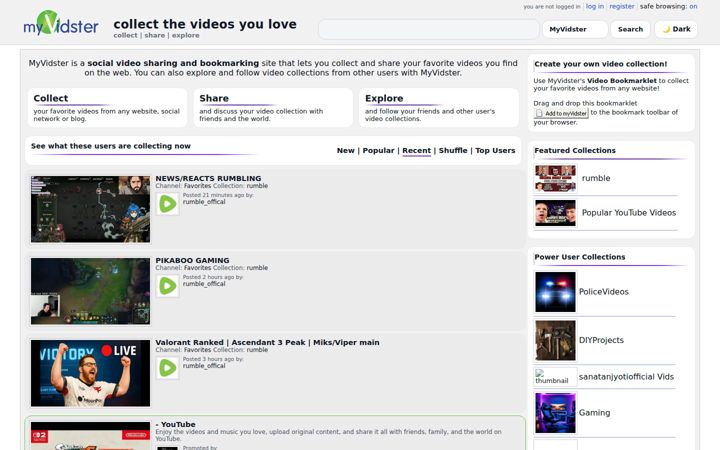Open the '- YouTube' promoted title
The width and height of the screenshot is (720, 450).
175,424
